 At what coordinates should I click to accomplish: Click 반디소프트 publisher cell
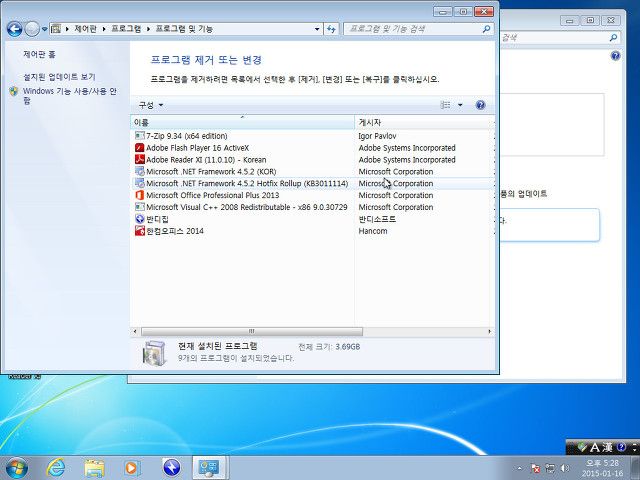(x=377, y=219)
